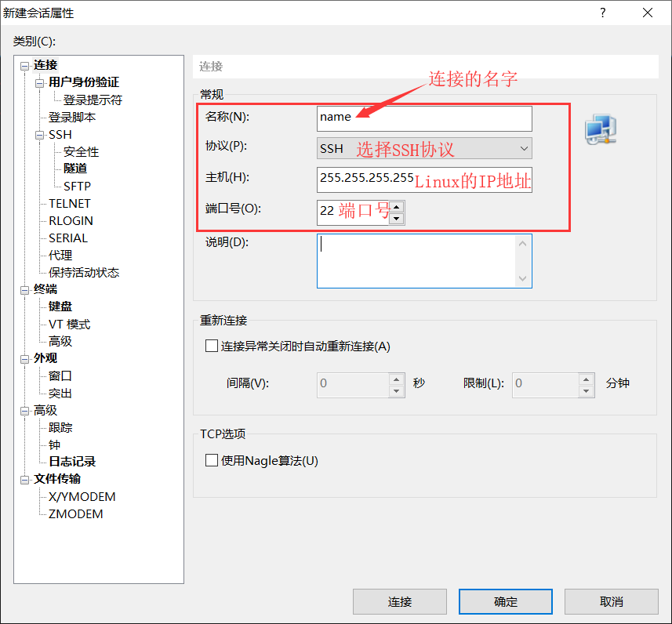Collapse the 高级 top-level tree node
Image resolution: width=672 pixels, height=624 pixels.
(x=25, y=411)
